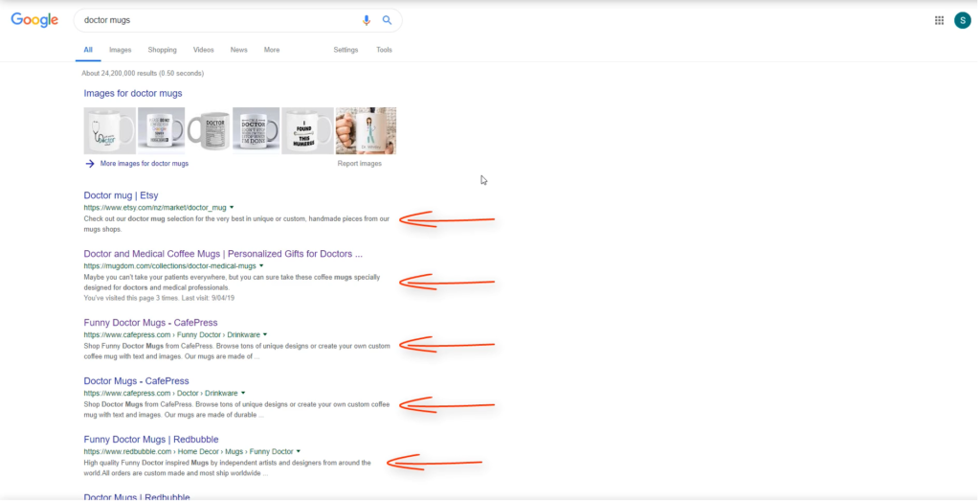Open the Google logo homepage link
The height and width of the screenshot is (501, 980).
34,20
